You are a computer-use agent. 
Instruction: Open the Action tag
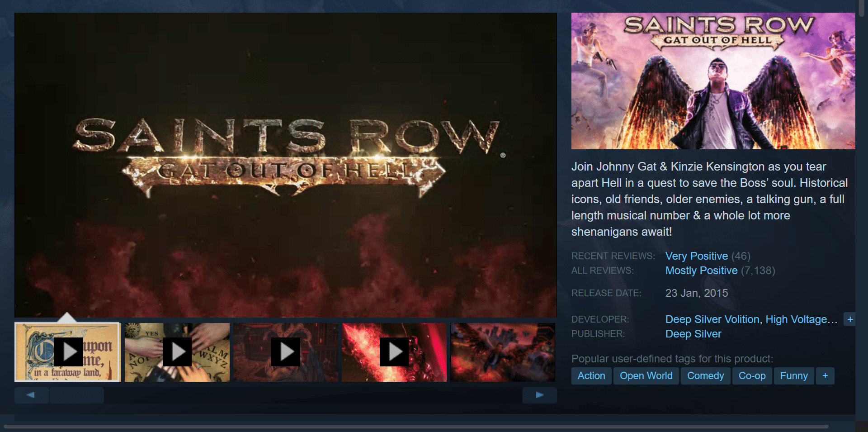click(591, 376)
